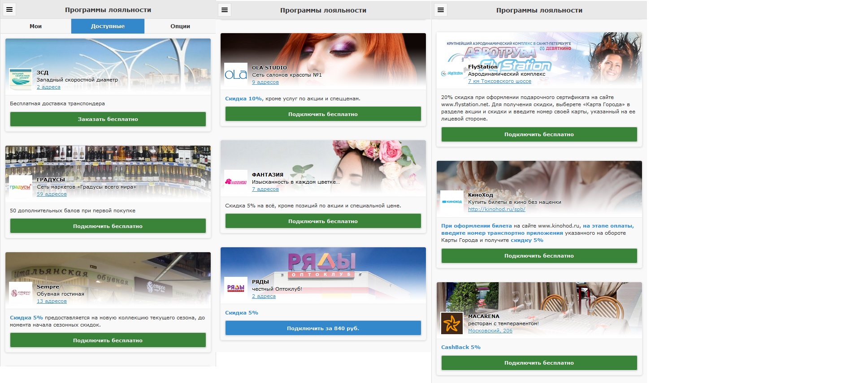
Task: Open the kinohod.ru/spb link
Action: (496, 209)
